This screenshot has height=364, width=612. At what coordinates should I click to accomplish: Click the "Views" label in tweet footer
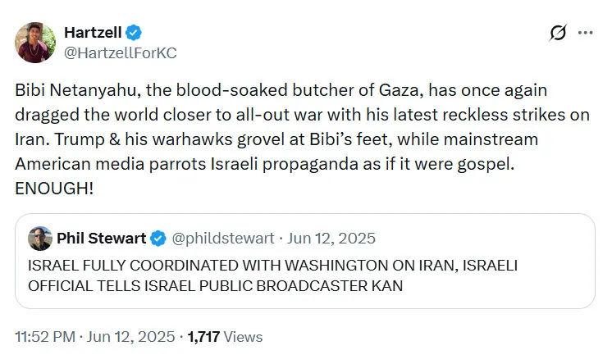pyautogui.click(x=244, y=336)
